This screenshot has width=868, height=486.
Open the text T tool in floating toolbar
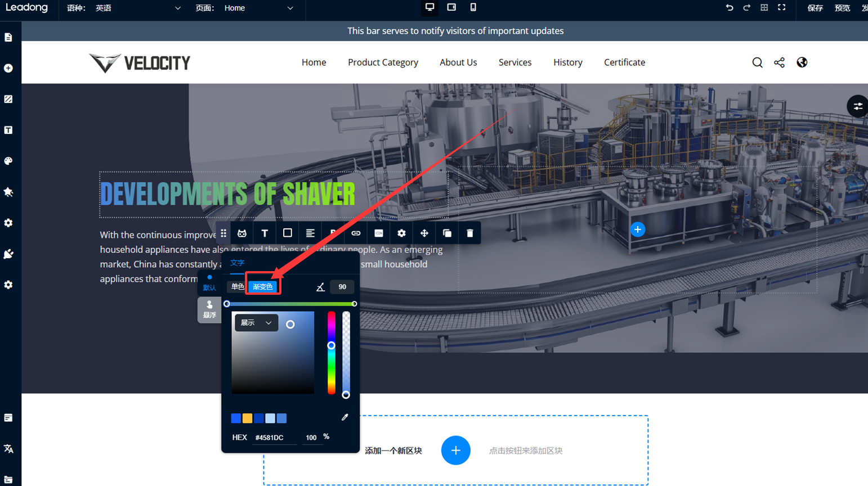tap(265, 233)
